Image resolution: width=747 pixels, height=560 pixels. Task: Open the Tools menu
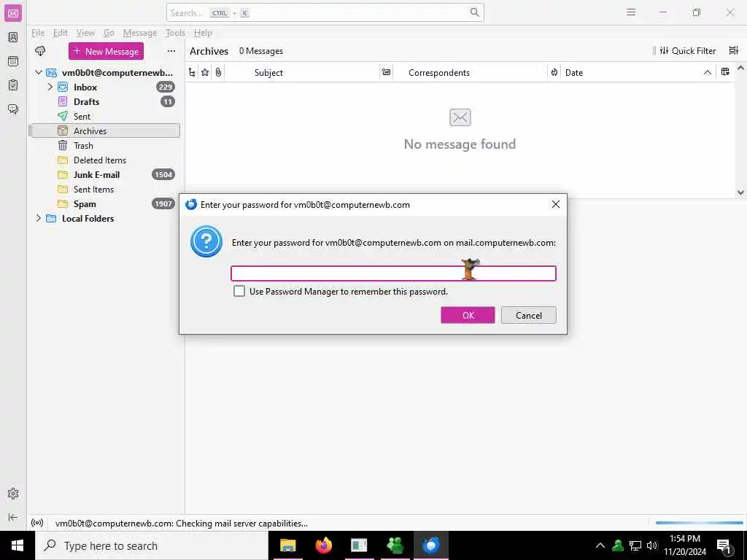point(175,33)
